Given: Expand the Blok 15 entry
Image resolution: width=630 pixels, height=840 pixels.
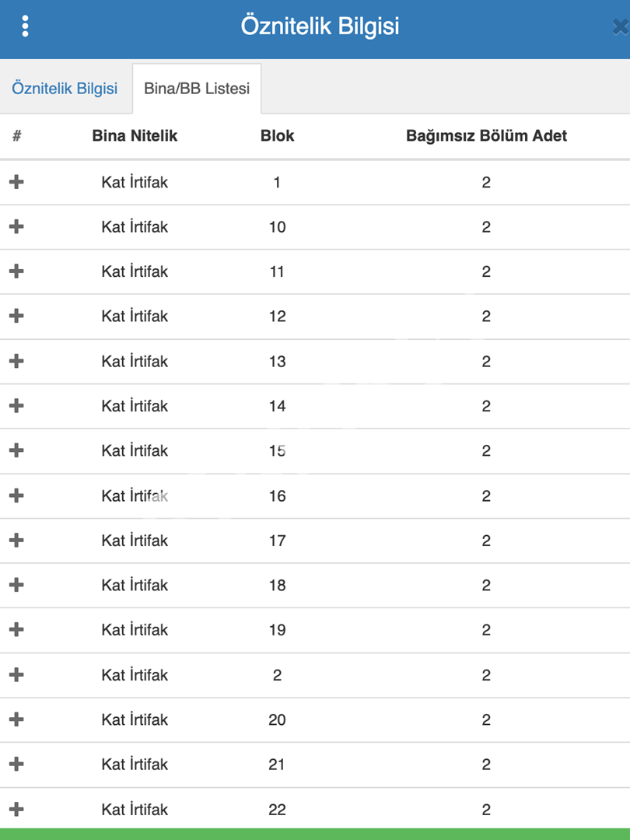Looking at the screenshot, I should pos(16,450).
